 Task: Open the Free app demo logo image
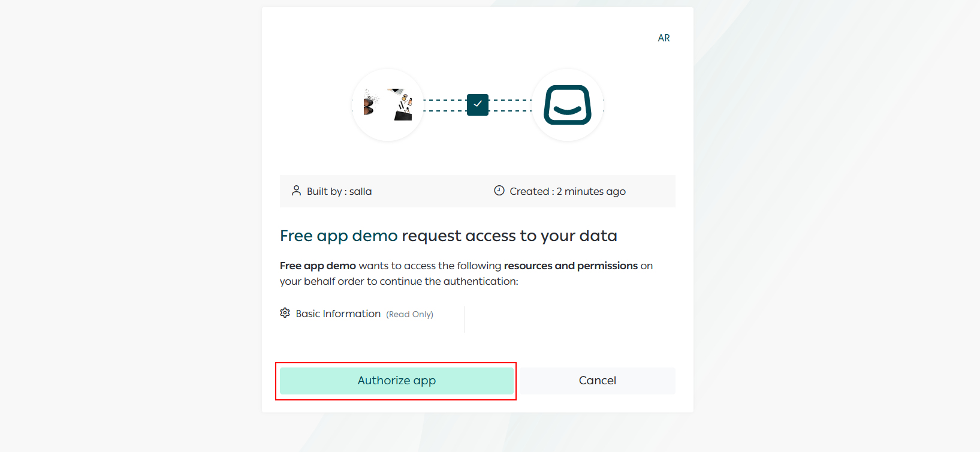point(388,105)
